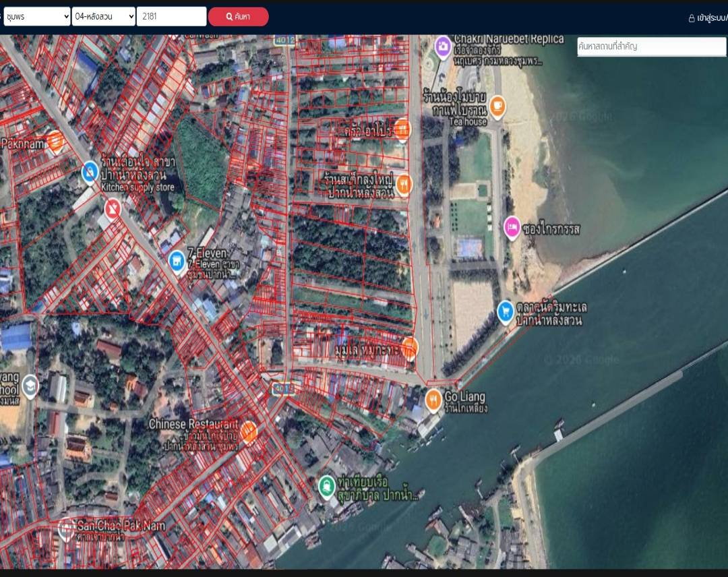Image resolution: width=728 pixels, height=577 pixels.
Task: Click the lock icon beside เข้าสู่ระบบ
Action: [x=692, y=19]
